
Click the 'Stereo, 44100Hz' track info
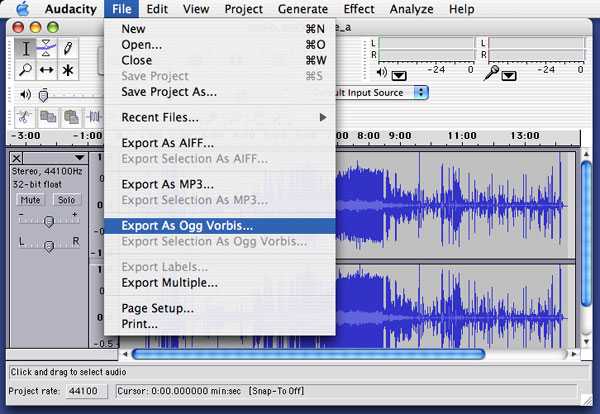pos(47,171)
